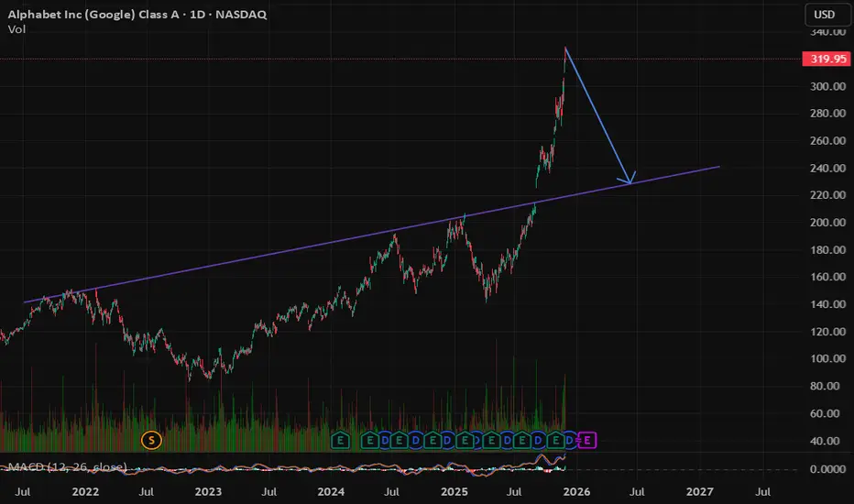This screenshot has width=854, height=504.
Task: Click the 280.00 price axis label
Action: (827, 114)
